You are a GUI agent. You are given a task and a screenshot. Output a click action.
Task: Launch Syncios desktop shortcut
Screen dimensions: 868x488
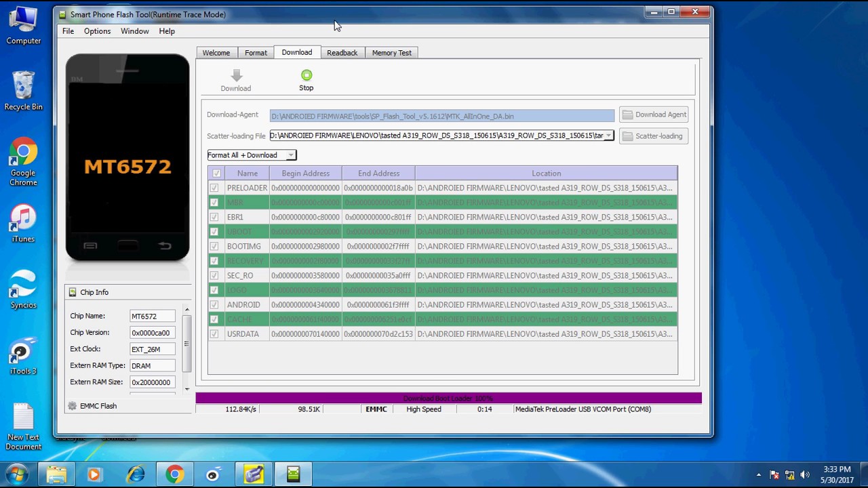[x=24, y=290]
